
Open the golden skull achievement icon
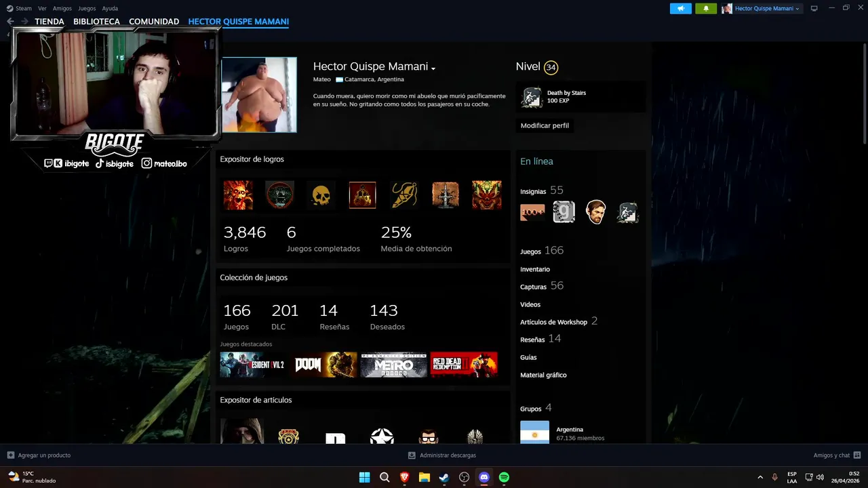pyautogui.click(x=321, y=195)
